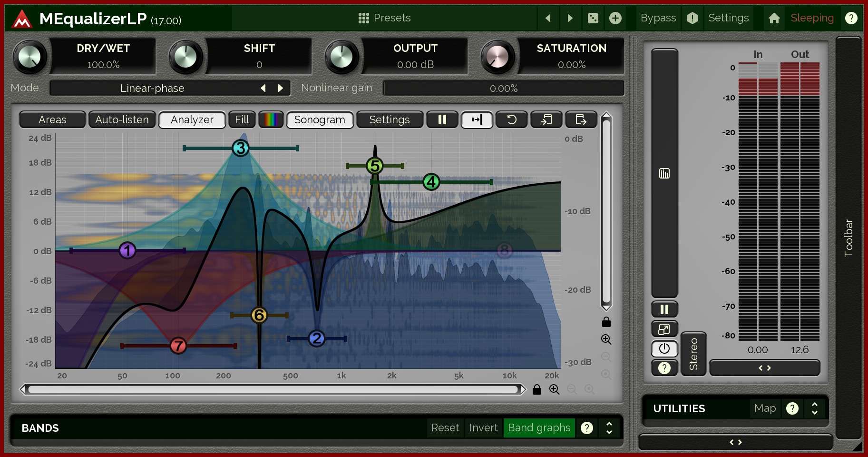This screenshot has height=457, width=868.
Task: Click the random preset dice icon
Action: pos(593,18)
